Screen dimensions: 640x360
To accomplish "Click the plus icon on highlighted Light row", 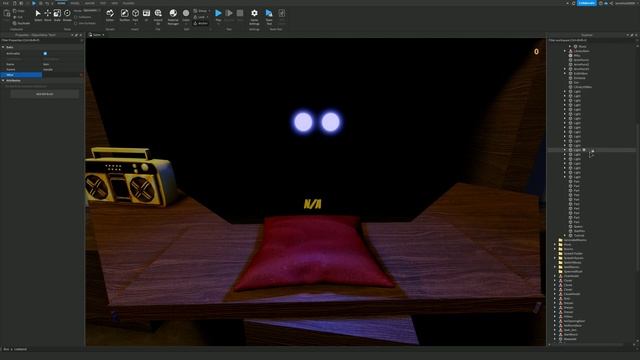I will (x=584, y=150).
